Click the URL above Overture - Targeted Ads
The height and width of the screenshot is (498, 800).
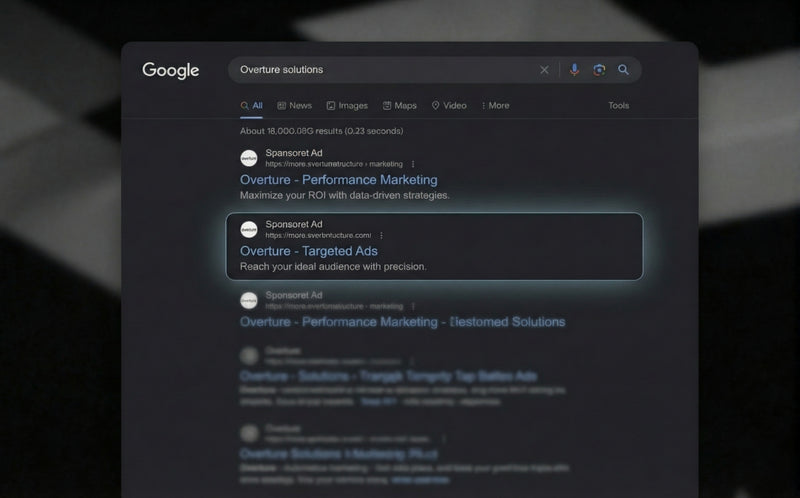pos(318,236)
